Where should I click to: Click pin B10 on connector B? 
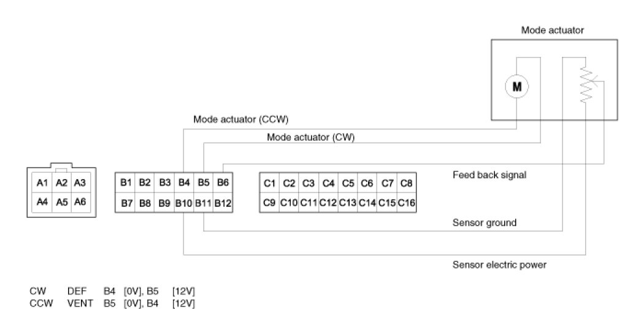(184, 202)
